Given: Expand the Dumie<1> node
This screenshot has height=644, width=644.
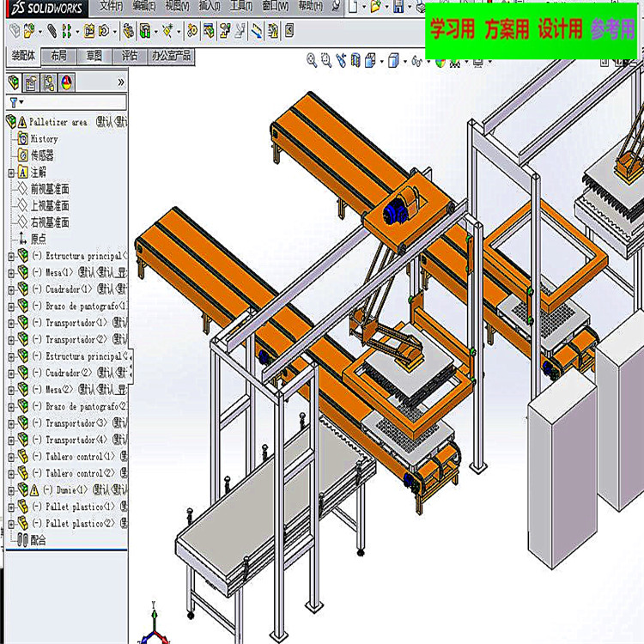Looking at the screenshot, I should [x=11, y=490].
